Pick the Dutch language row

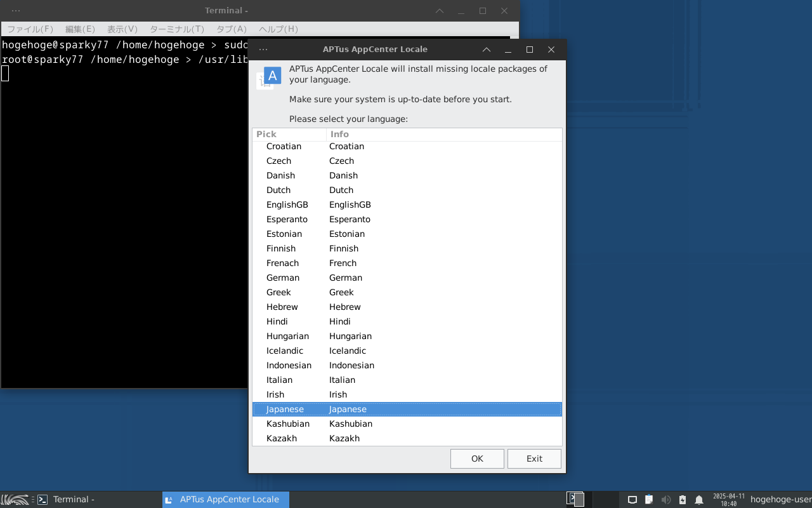407,190
